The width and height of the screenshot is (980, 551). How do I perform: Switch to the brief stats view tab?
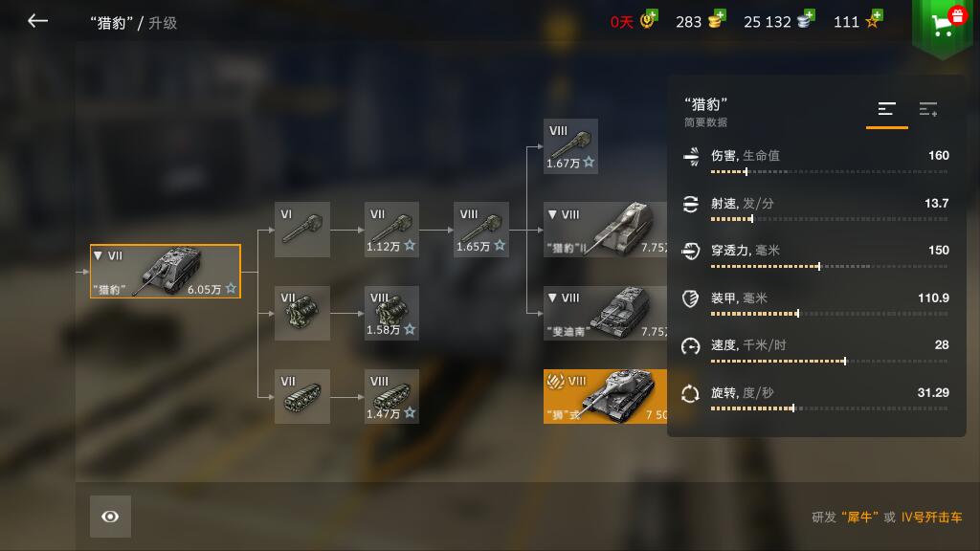pyautogui.click(x=886, y=110)
